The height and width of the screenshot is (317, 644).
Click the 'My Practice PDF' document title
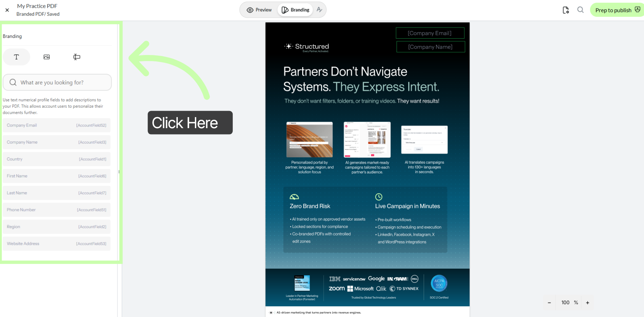(37, 6)
